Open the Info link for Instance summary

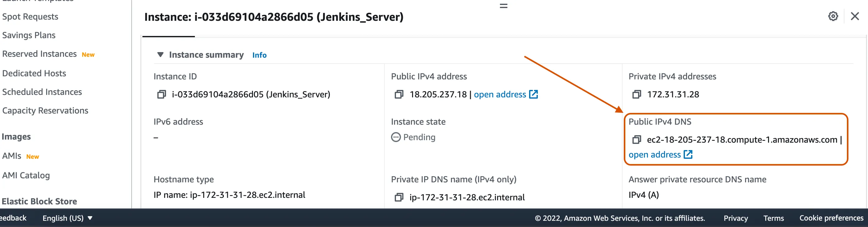point(259,55)
